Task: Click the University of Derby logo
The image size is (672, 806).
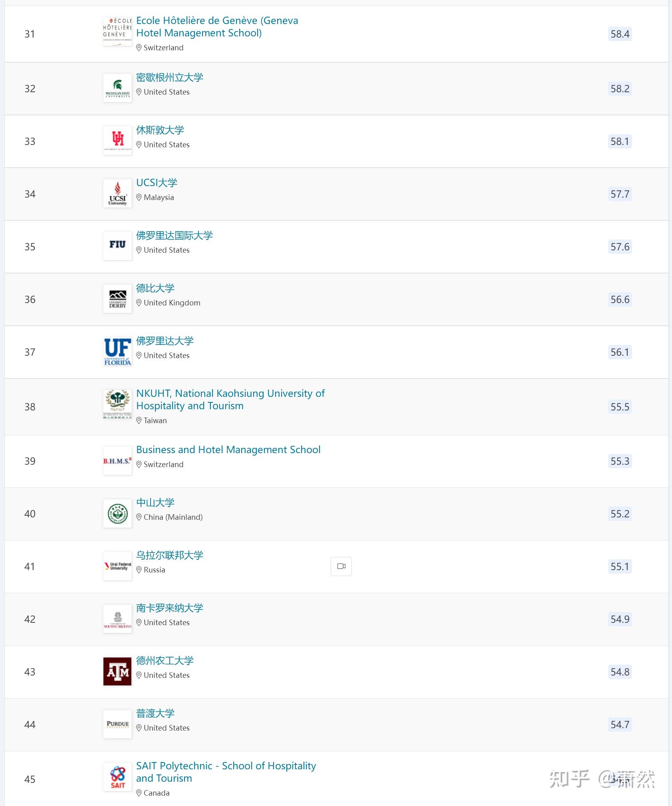Action: (117, 299)
